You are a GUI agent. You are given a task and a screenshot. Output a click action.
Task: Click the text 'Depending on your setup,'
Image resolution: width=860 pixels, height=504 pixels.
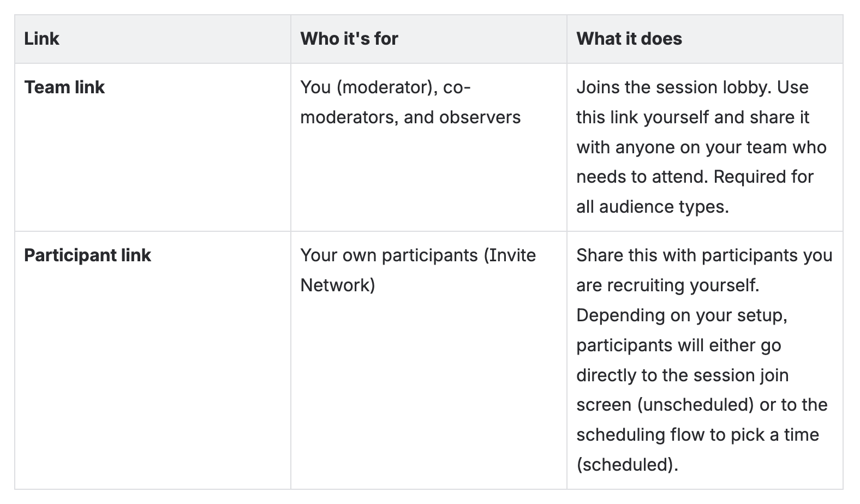(682, 315)
